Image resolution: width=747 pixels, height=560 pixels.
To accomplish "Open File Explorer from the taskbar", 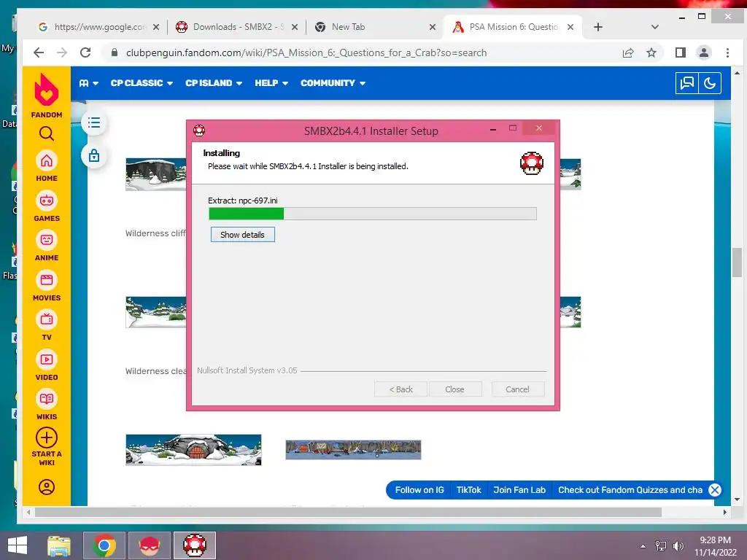I will pyautogui.click(x=59, y=545).
